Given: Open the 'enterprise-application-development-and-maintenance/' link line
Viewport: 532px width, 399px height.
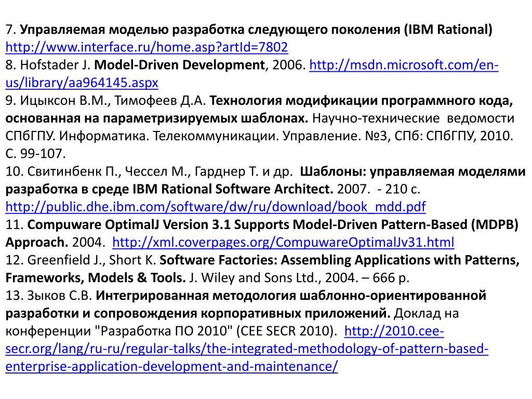Looking at the screenshot, I should pyautogui.click(x=171, y=367).
